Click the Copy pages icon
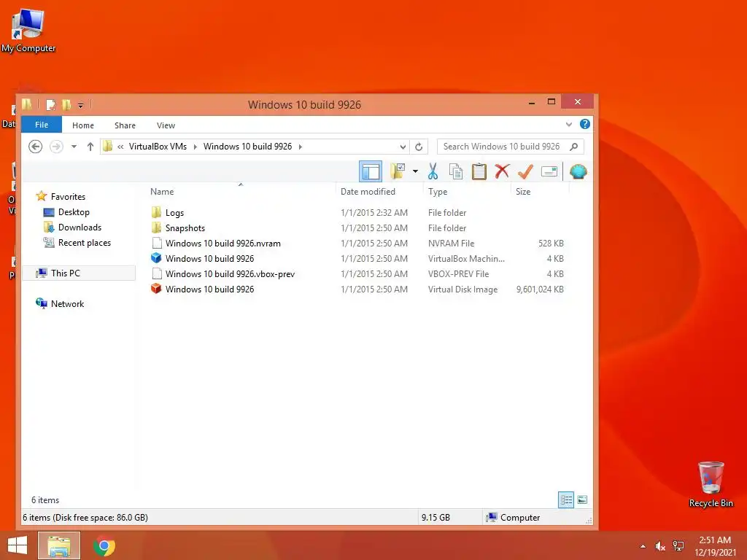The width and height of the screenshot is (747, 560). point(456,171)
